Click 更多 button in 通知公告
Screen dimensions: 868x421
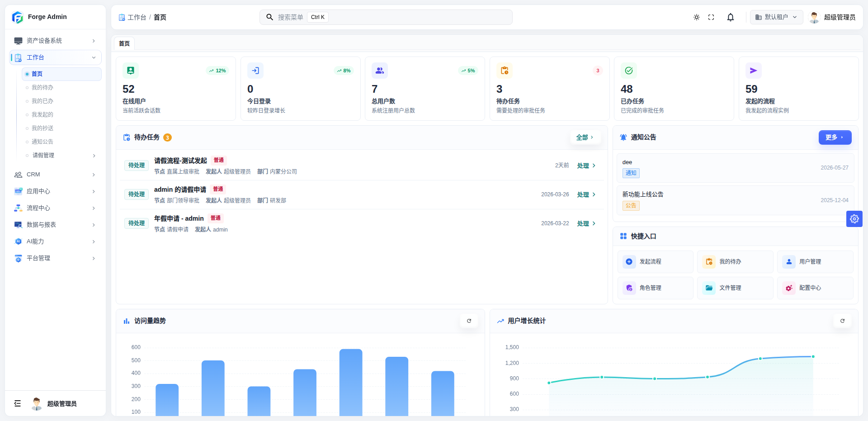[835, 137]
